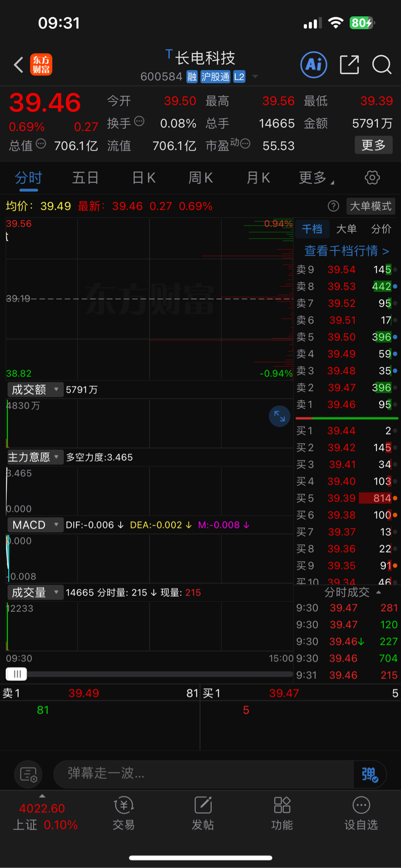Image resolution: width=401 pixels, height=868 pixels.
Task: Tap the 卖5 39.50 order row
Action: (x=347, y=337)
